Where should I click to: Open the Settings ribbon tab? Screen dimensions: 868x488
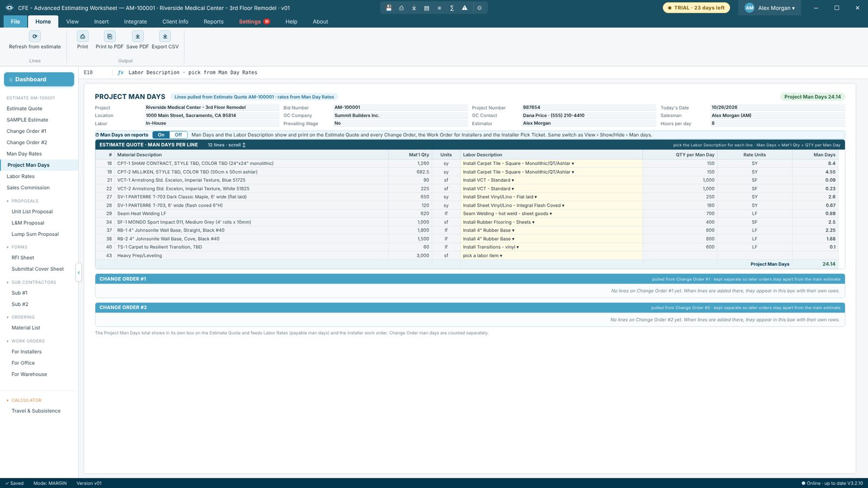coord(254,22)
